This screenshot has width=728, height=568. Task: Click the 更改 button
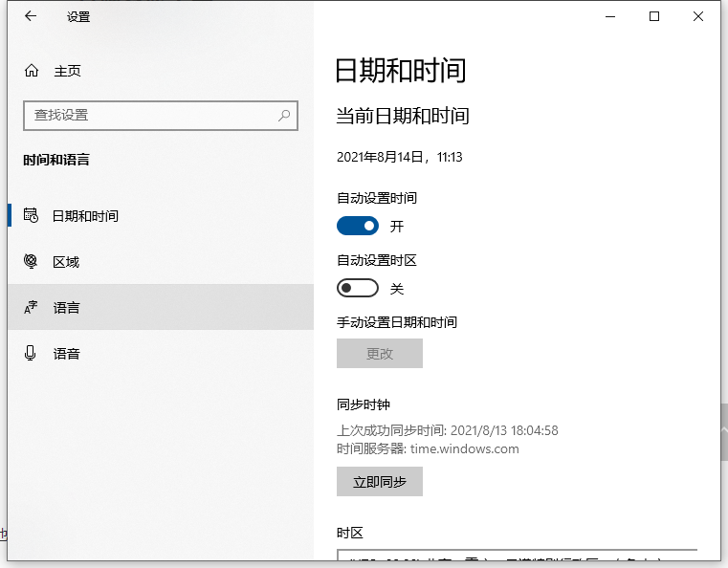[x=380, y=353]
